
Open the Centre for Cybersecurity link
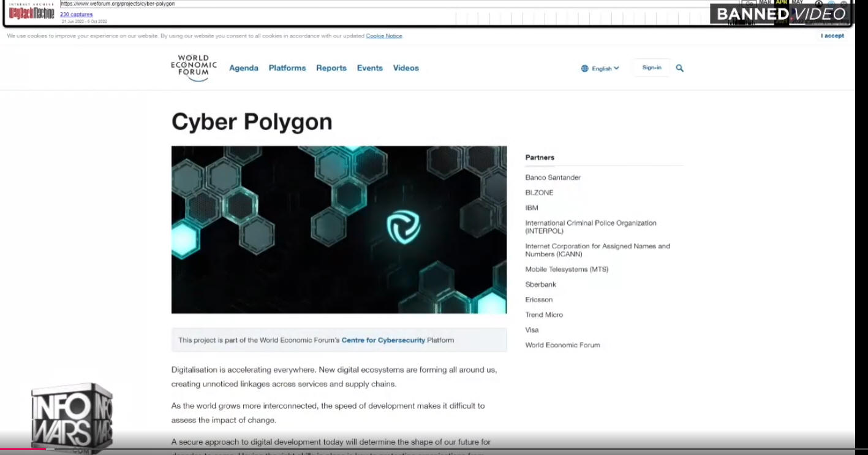click(x=383, y=340)
